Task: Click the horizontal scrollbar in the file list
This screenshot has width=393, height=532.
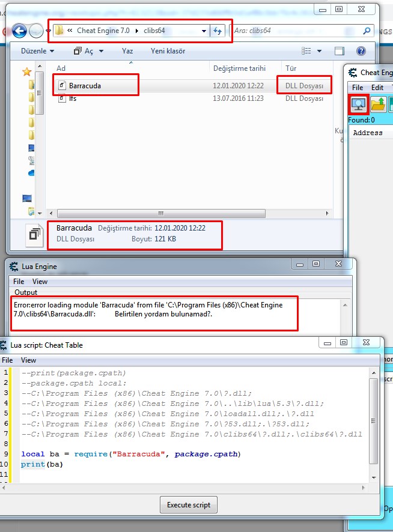Action: (x=161, y=213)
